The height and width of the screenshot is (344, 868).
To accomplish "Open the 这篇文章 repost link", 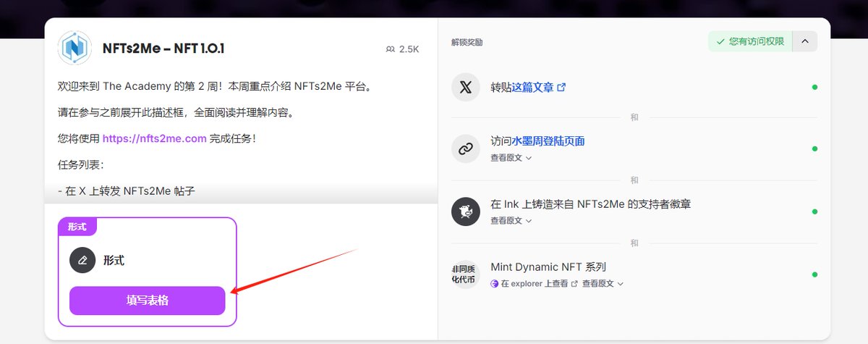I will pyautogui.click(x=533, y=87).
